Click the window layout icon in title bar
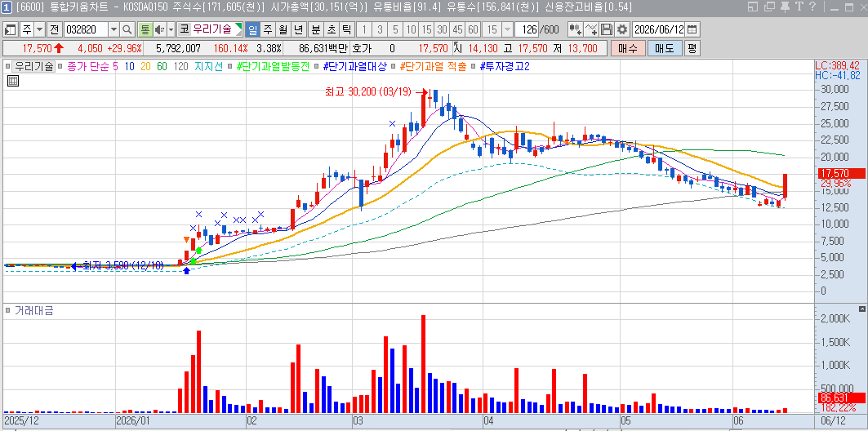 (752, 7)
